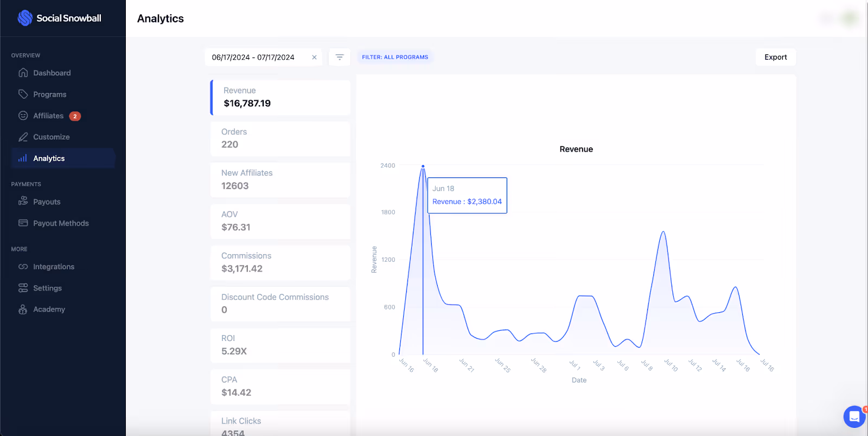868x436 pixels.
Task: Select the AOV metric card
Action: (x=280, y=221)
